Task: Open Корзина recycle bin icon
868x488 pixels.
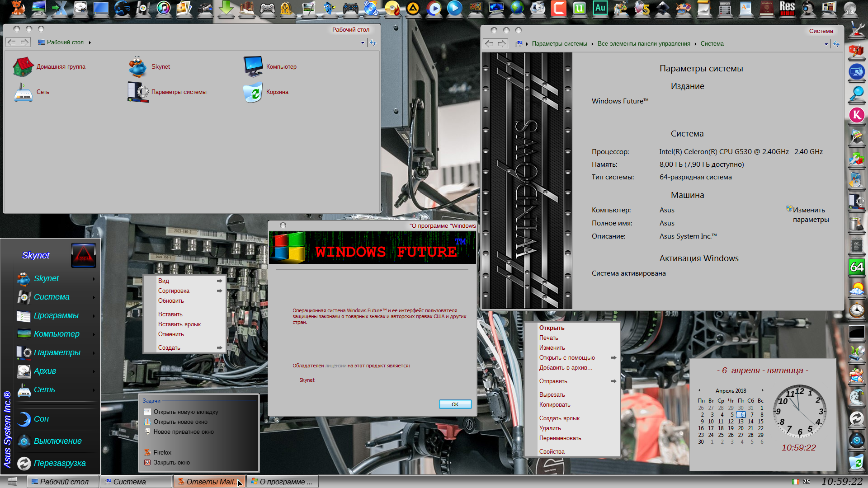Action: point(266,92)
